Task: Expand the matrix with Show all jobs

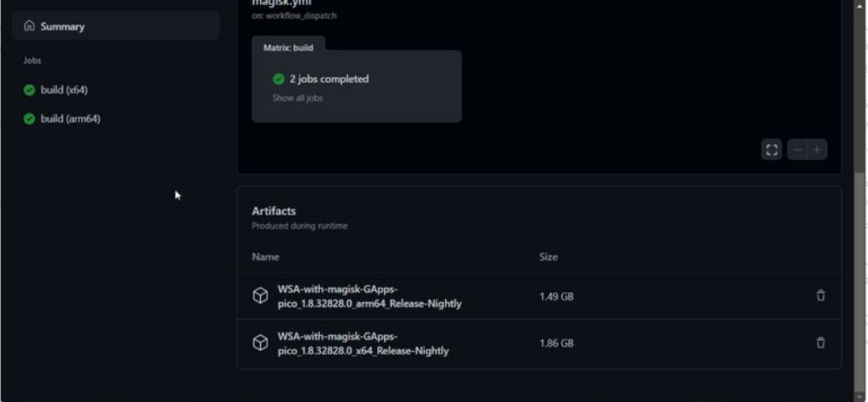Action: pyautogui.click(x=297, y=98)
